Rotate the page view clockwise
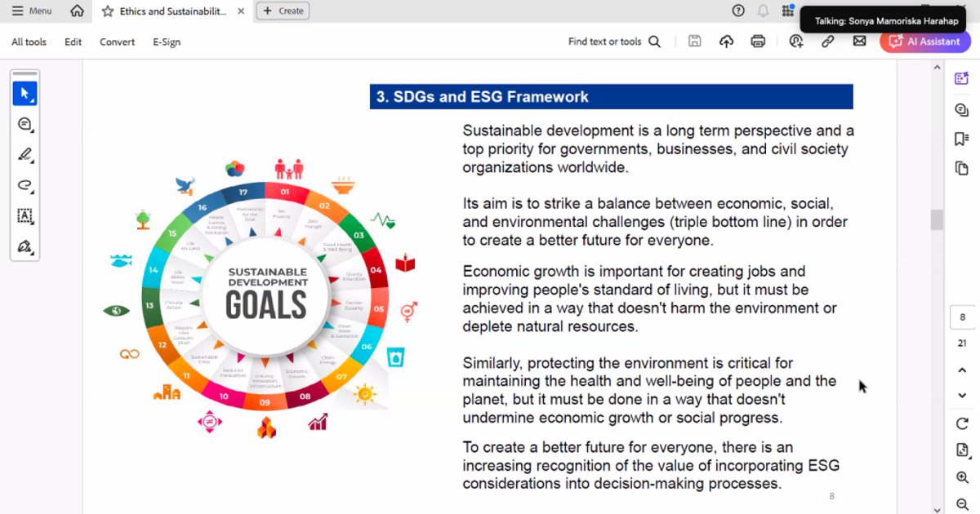 pyautogui.click(x=962, y=423)
